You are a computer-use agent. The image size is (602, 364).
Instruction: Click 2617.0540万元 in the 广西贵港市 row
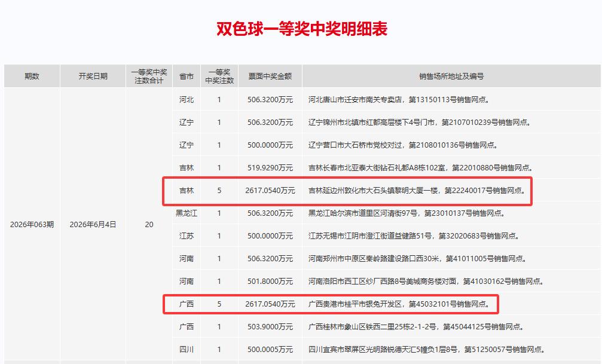(270, 304)
